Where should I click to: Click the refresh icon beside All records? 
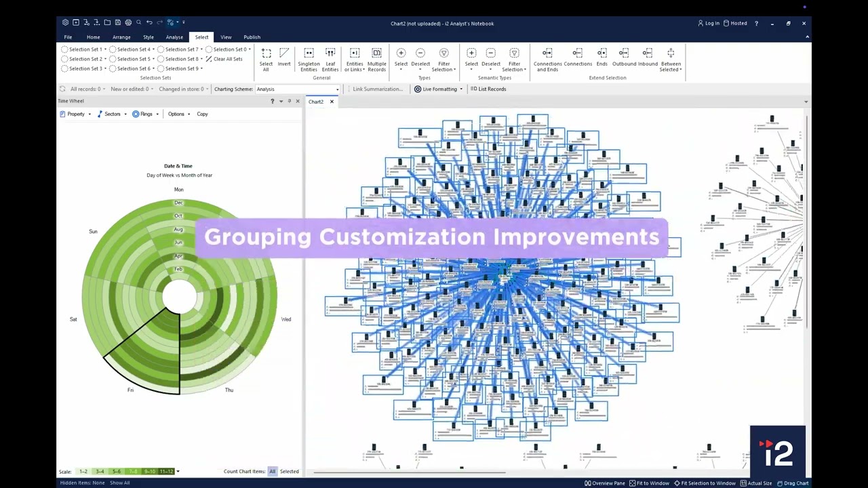tap(62, 89)
